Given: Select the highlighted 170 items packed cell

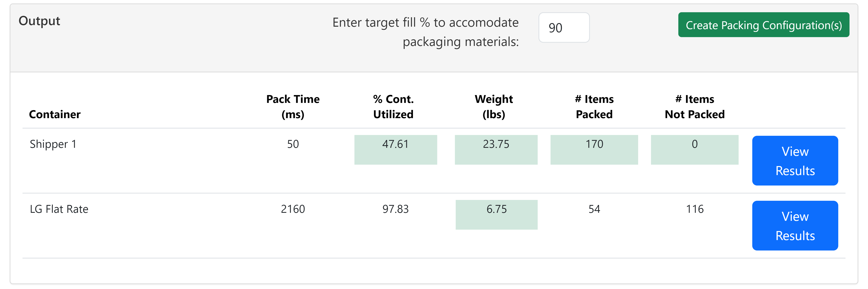Looking at the screenshot, I should (x=594, y=150).
